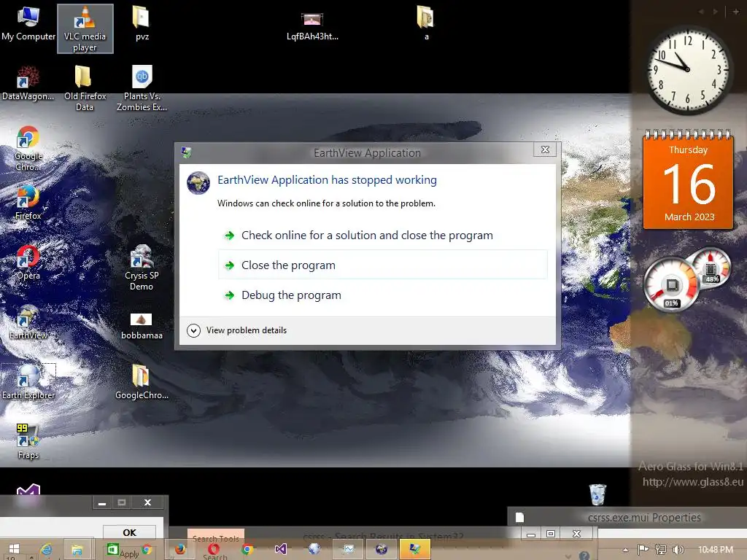Click the Thursday 16 calendar gadget

(x=688, y=179)
